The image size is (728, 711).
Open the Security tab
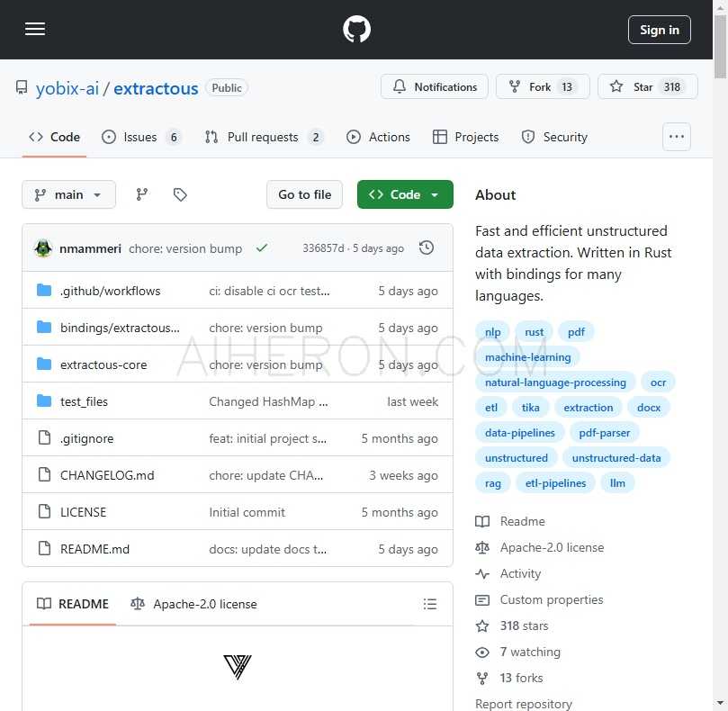[555, 137]
